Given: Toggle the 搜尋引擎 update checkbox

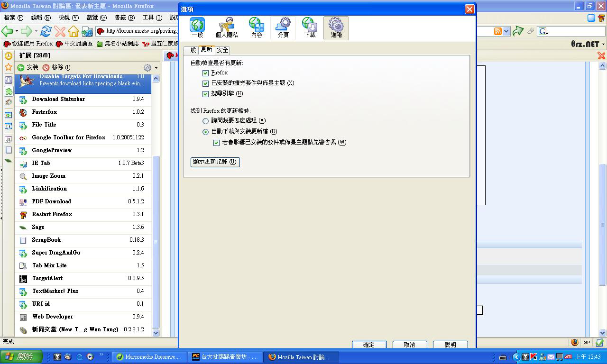Looking at the screenshot, I should 205,94.
